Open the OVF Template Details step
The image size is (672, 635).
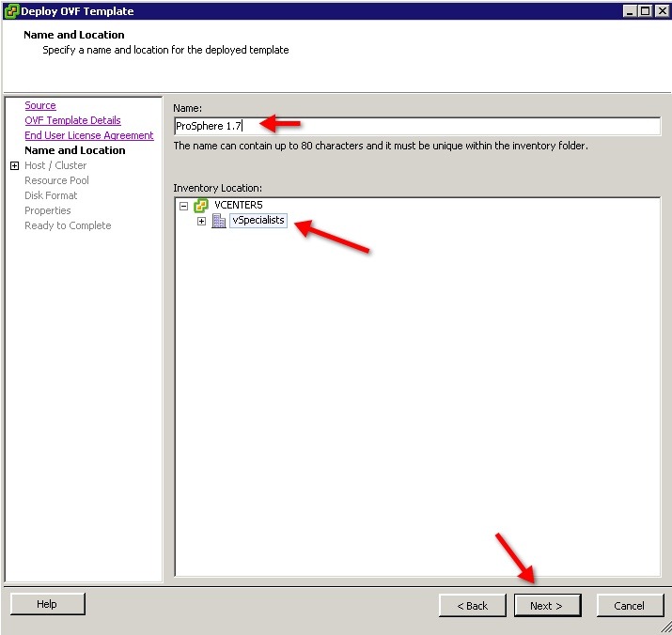72,120
